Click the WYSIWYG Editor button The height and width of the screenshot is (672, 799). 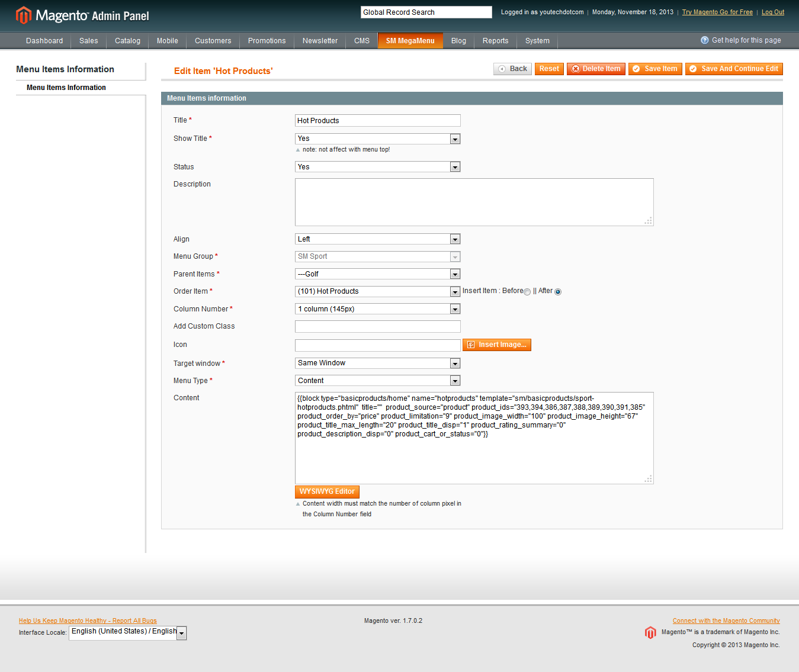[327, 491]
